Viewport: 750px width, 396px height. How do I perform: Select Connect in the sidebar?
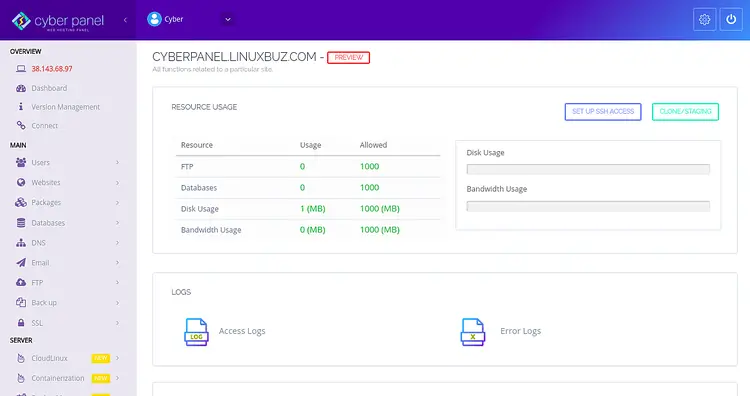click(x=44, y=125)
